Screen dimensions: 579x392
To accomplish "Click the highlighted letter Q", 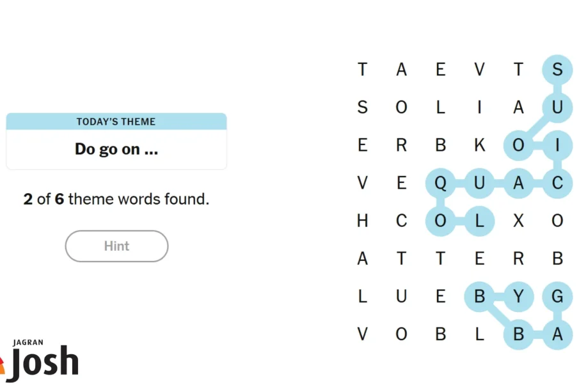I will [440, 184].
